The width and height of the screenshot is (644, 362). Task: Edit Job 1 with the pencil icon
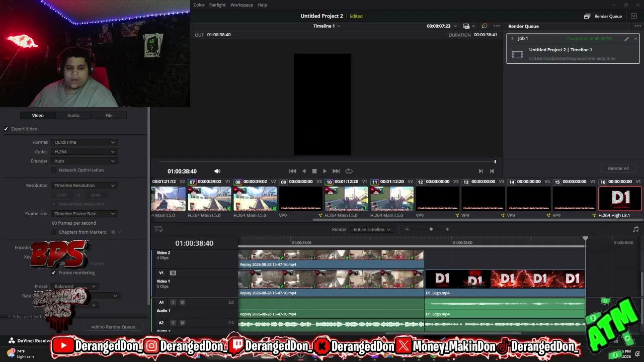(x=627, y=39)
